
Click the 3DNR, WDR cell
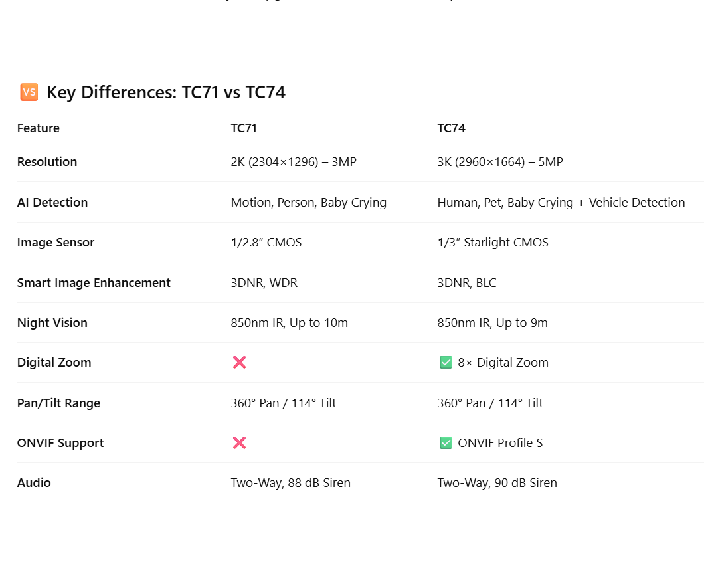tap(264, 282)
